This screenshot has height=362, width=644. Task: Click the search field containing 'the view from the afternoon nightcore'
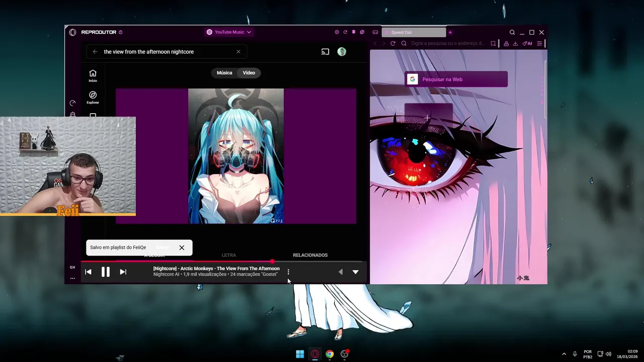pos(166,52)
